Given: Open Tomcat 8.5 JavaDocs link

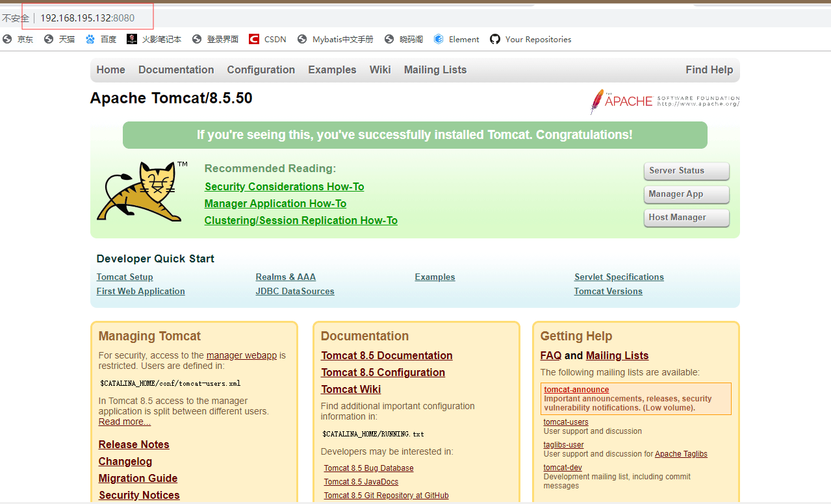Looking at the screenshot, I should 361,482.
